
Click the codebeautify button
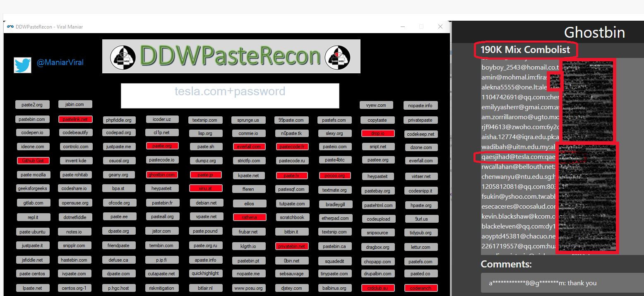[75, 132]
